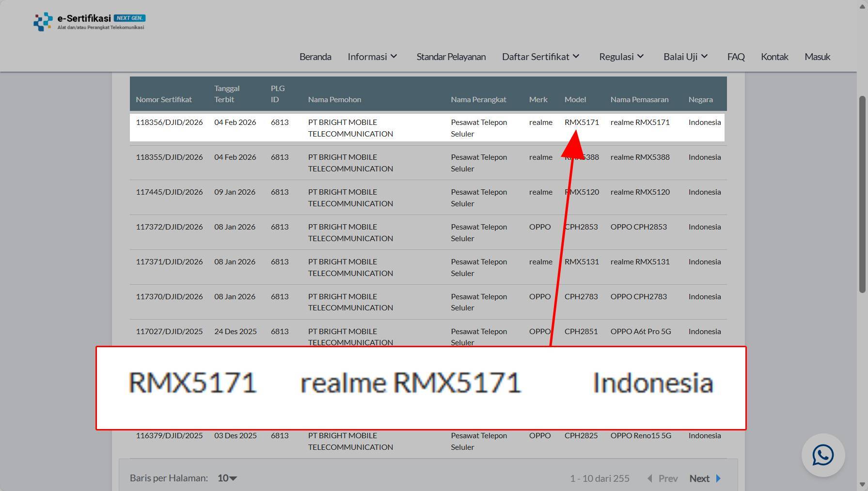
Task: Click the scrollbar down arrow
Action: 862,484
